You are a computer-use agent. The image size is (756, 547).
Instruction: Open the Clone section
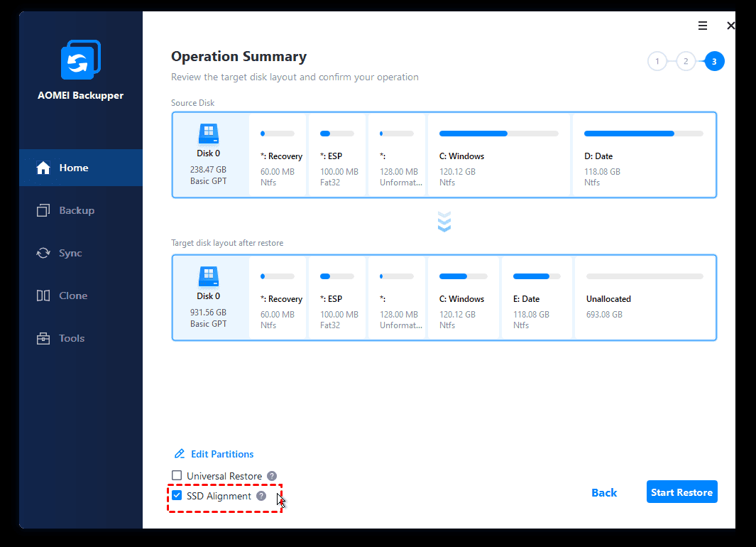[72, 296]
